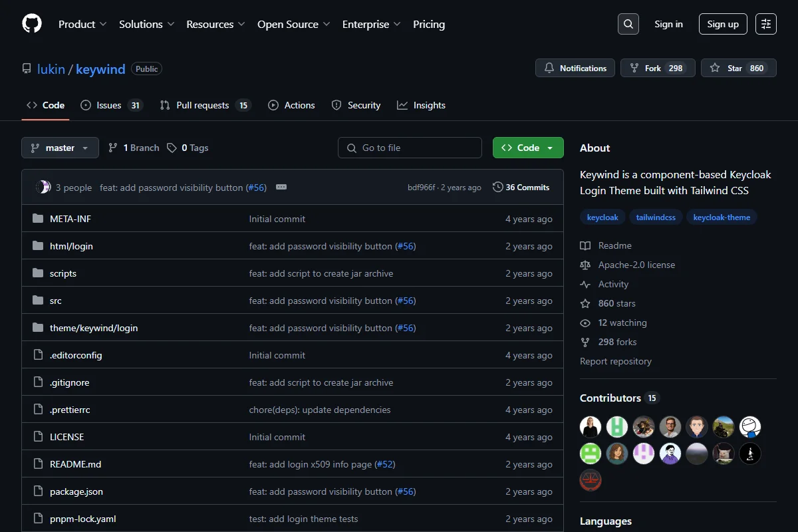
Task: Open the pnpm-lock.yaml file
Action: [83, 519]
